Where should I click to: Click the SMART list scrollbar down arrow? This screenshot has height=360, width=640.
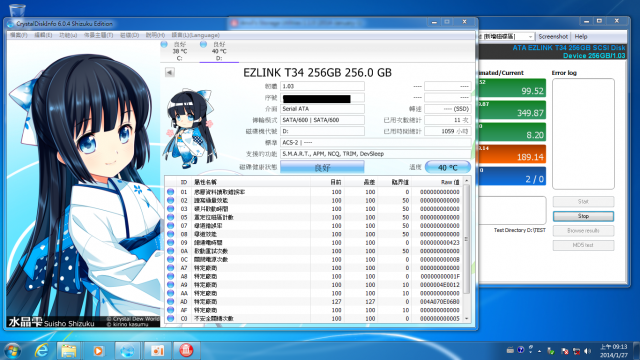coord(467,319)
